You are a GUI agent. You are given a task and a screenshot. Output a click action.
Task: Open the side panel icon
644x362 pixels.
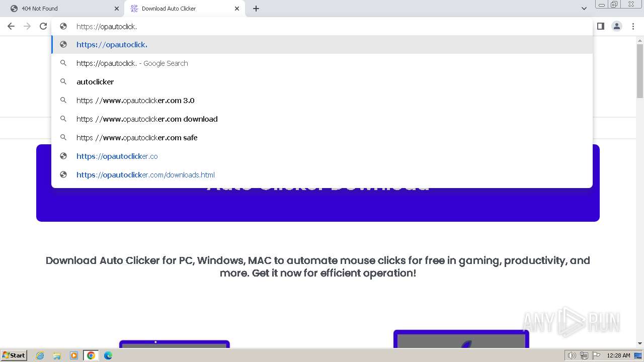pyautogui.click(x=600, y=26)
